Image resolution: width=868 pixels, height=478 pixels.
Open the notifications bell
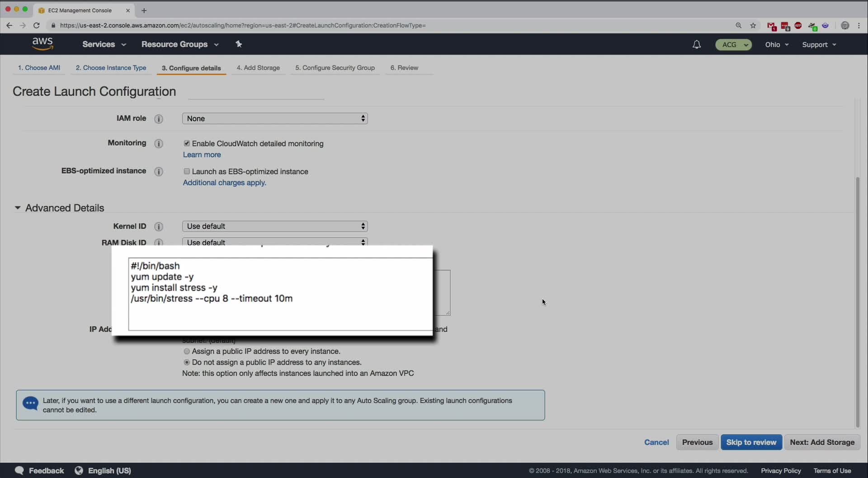[x=697, y=44]
